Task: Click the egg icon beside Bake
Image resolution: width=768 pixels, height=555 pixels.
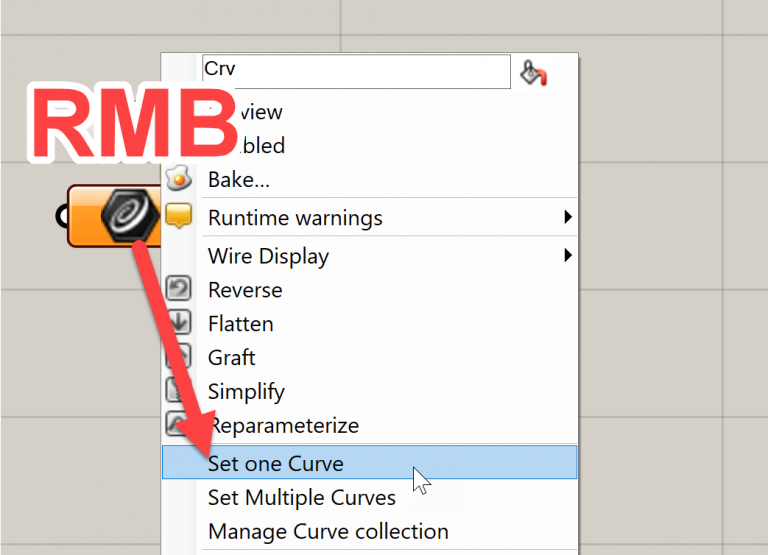Action: point(178,179)
